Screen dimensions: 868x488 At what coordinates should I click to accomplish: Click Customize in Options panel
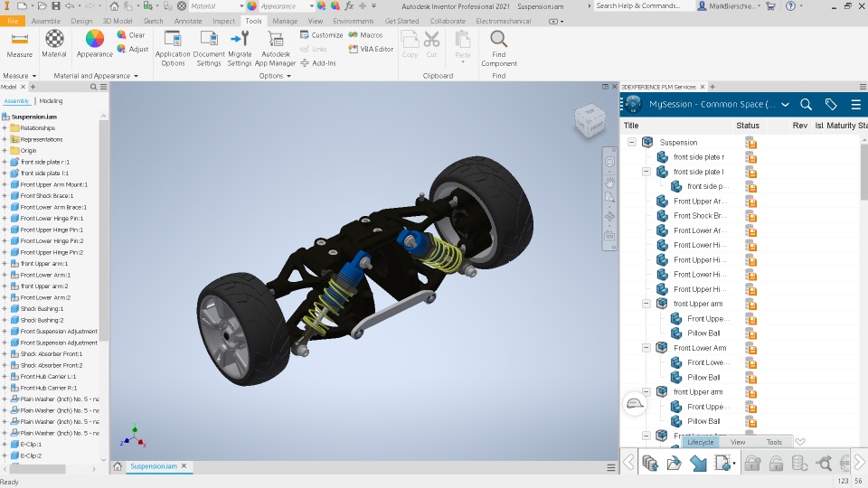321,35
